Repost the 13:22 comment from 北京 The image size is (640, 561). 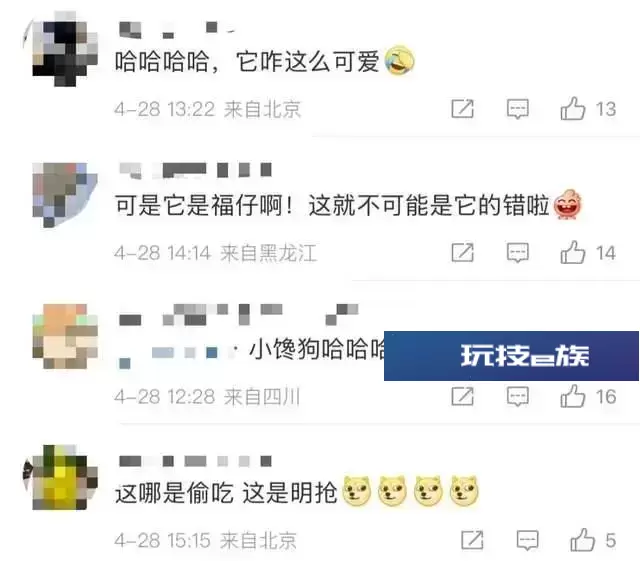click(462, 109)
